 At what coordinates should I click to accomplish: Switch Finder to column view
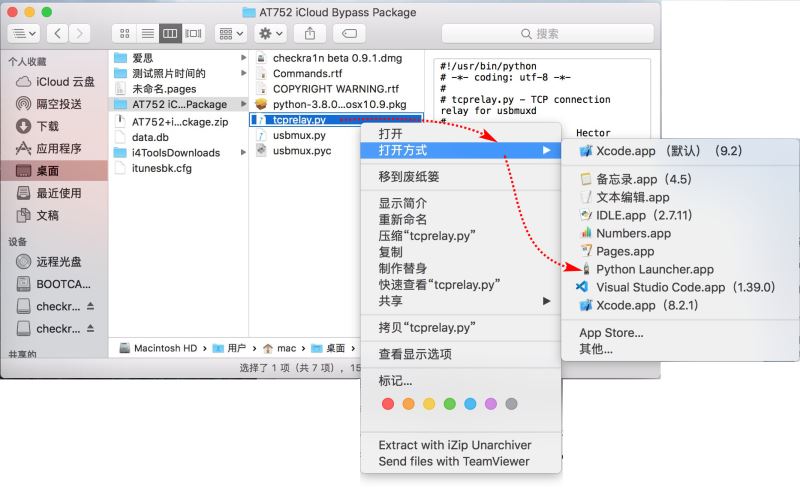[x=170, y=34]
